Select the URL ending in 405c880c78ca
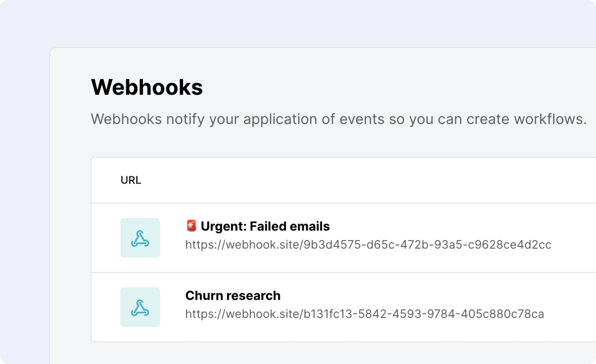 [364, 314]
